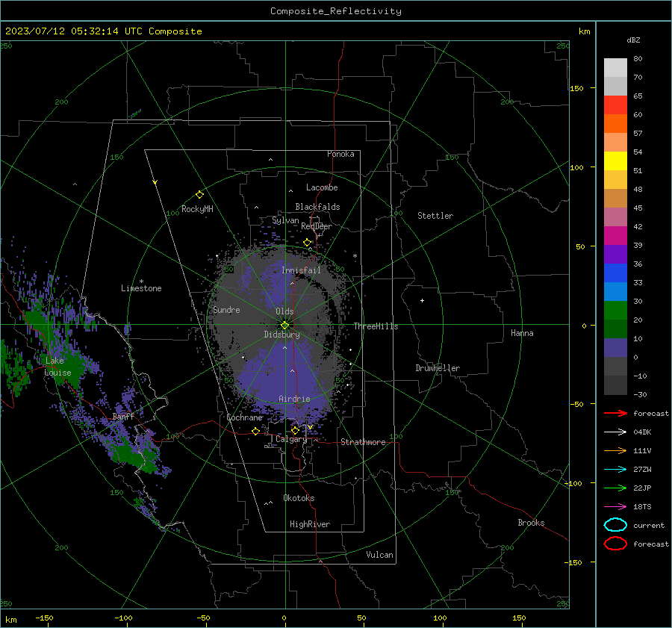The height and width of the screenshot is (628, 672).
Task: Click the red forecast arrow in legend
Action: 615,413
